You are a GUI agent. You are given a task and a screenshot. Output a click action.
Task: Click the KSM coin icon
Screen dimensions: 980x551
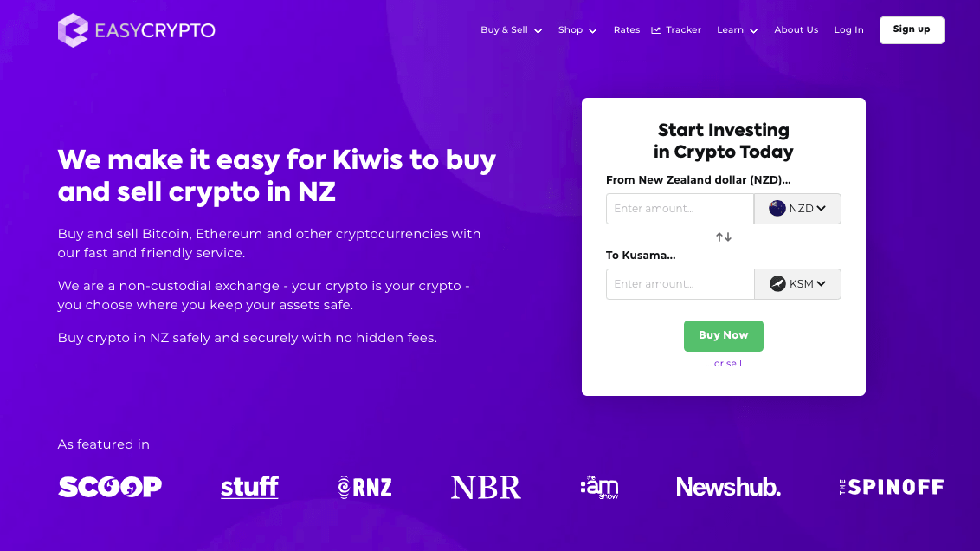[x=777, y=283]
